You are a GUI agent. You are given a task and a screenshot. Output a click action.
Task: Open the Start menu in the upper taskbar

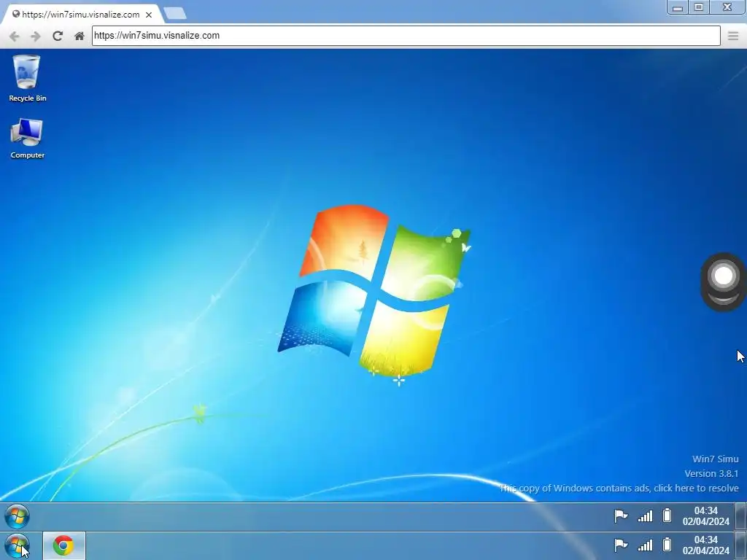[17, 516]
